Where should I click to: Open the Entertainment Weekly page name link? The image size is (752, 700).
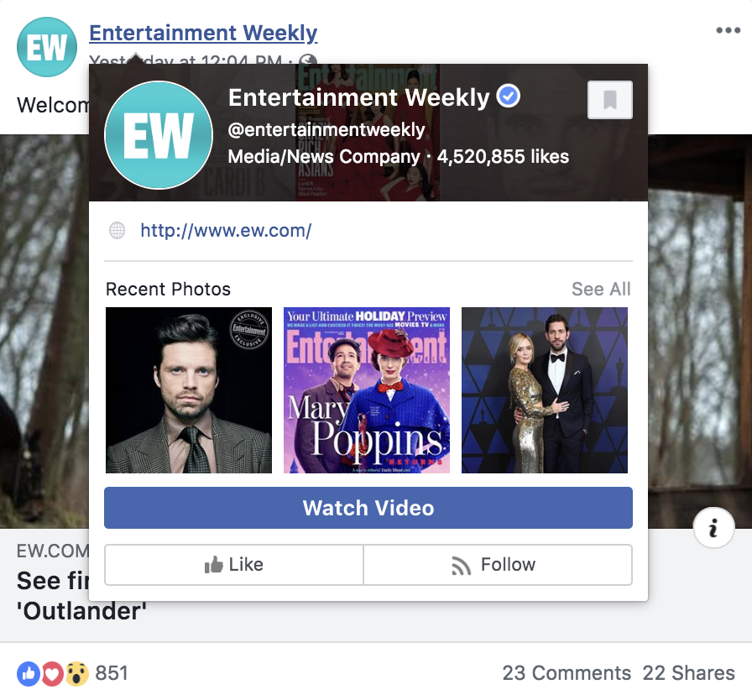[x=203, y=33]
